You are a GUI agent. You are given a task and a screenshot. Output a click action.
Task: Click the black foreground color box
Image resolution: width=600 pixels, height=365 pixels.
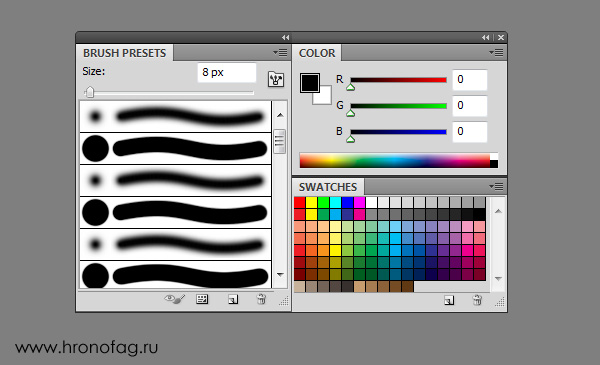tap(310, 83)
